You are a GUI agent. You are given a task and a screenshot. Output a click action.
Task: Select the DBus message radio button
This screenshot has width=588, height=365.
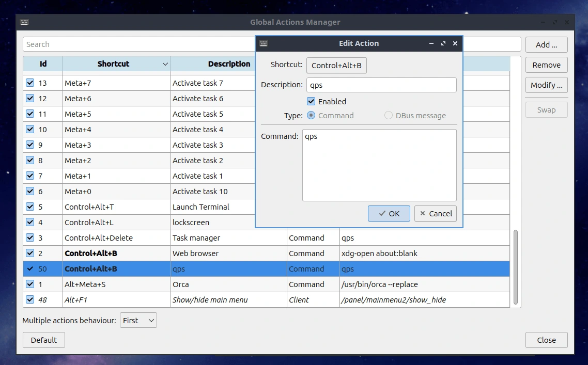point(389,116)
